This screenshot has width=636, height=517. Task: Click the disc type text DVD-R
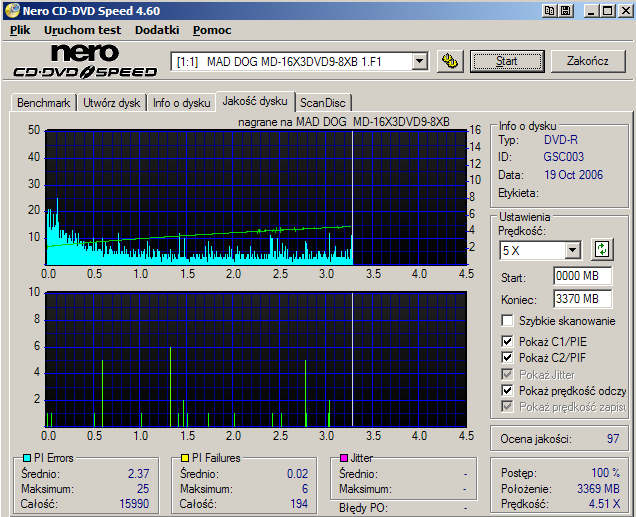click(x=561, y=140)
